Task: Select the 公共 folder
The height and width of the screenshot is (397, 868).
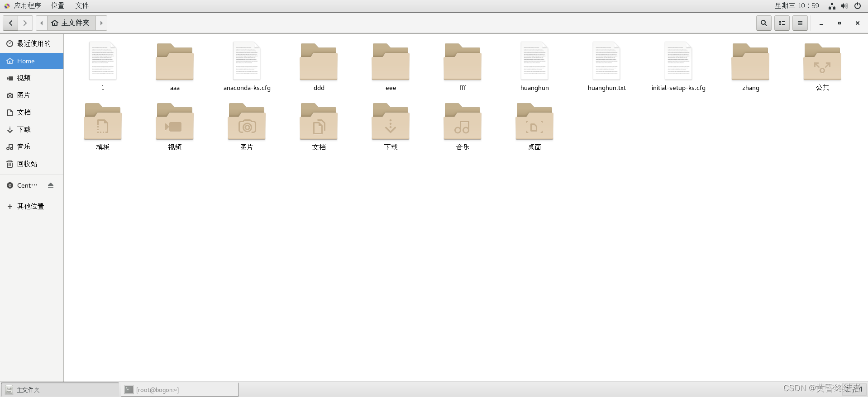Action: tap(822, 66)
